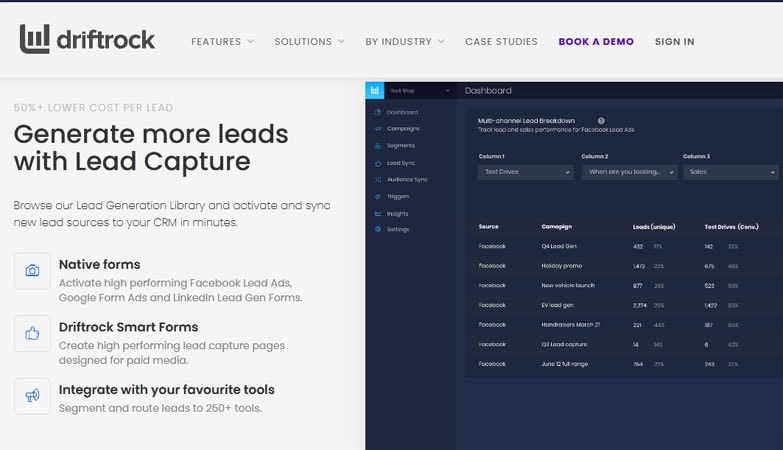
Task: Click the help question mark beside Lead Breakdown
Action: pyautogui.click(x=601, y=120)
